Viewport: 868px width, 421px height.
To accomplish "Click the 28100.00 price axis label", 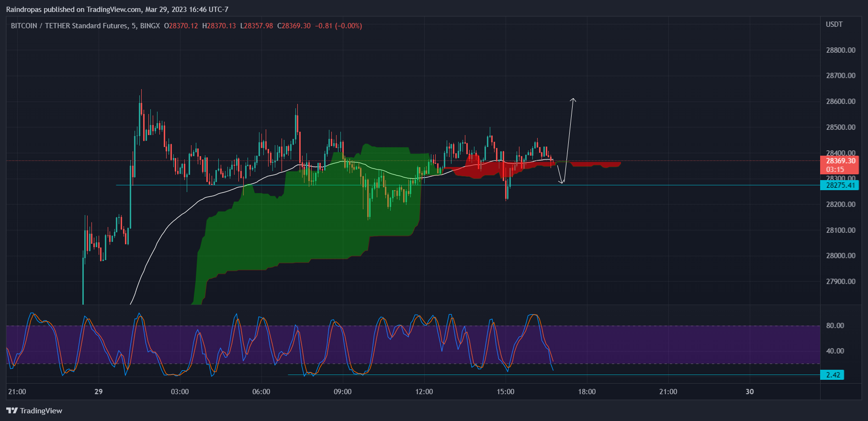I will pyautogui.click(x=840, y=230).
